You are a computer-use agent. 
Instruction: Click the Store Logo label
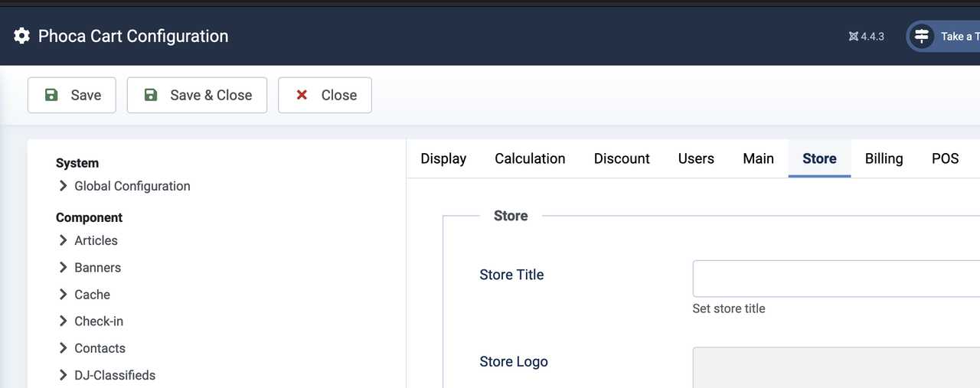514,362
